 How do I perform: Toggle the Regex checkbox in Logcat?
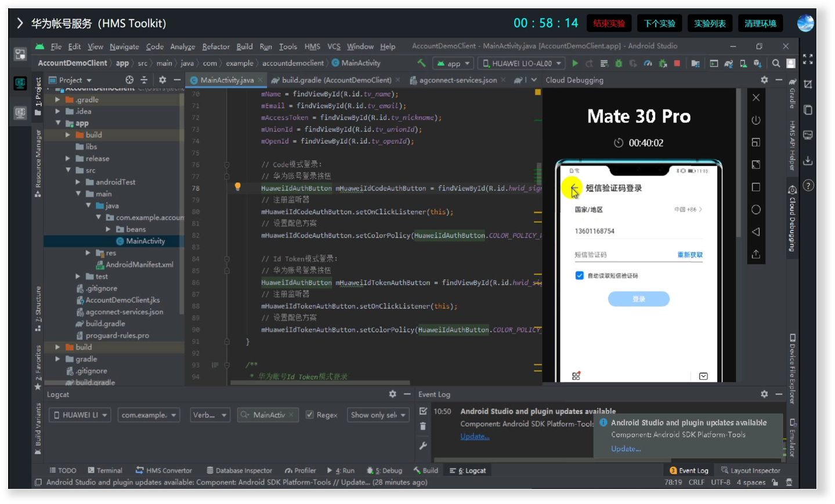(310, 415)
